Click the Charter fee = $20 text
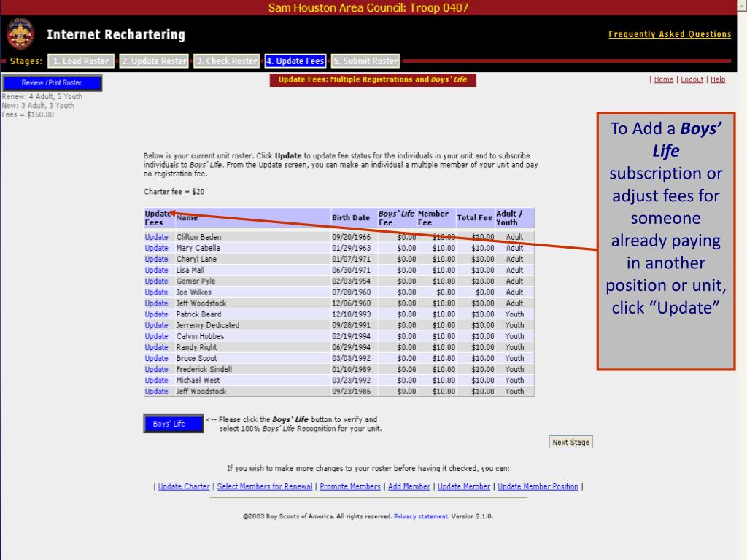747x560 pixels. click(x=174, y=192)
